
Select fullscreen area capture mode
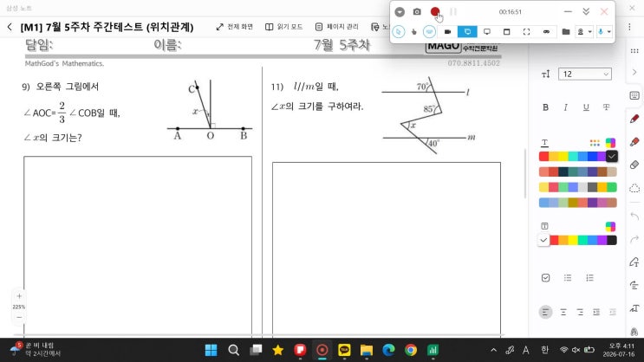tap(526, 31)
